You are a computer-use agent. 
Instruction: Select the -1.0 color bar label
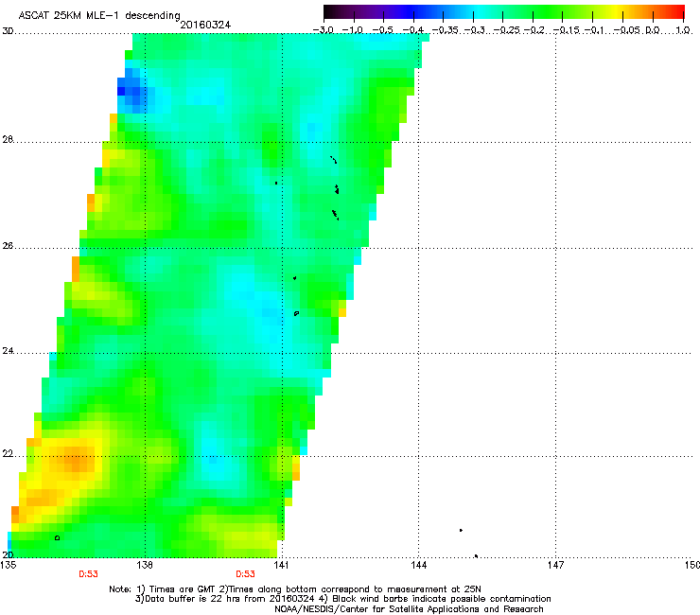coord(353,30)
